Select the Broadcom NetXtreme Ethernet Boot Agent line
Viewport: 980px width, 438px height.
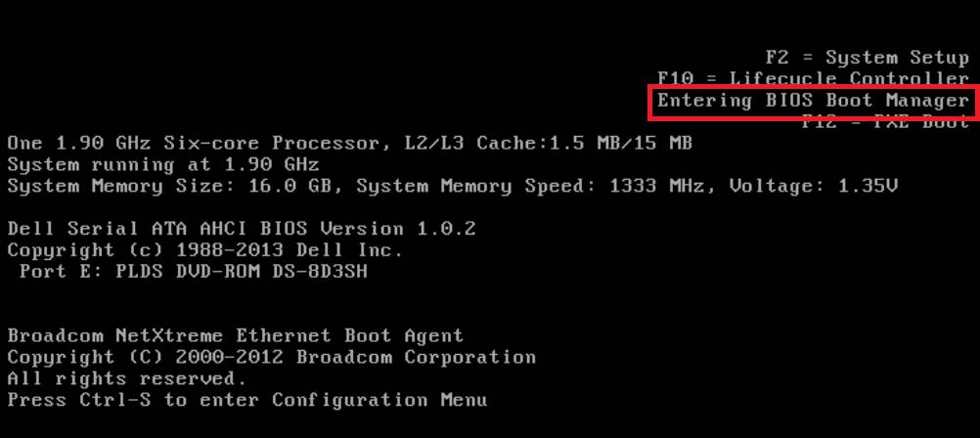(235, 336)
